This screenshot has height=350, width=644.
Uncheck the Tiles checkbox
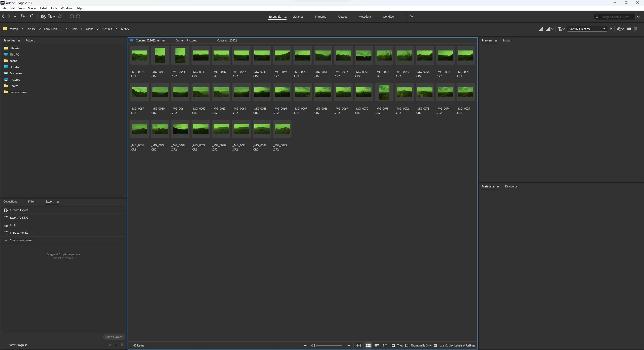coord(393,345)
